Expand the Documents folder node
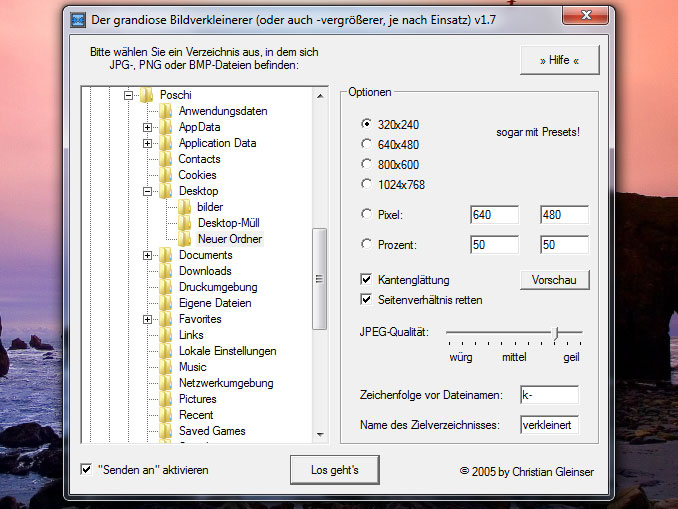 coord(147,255)
